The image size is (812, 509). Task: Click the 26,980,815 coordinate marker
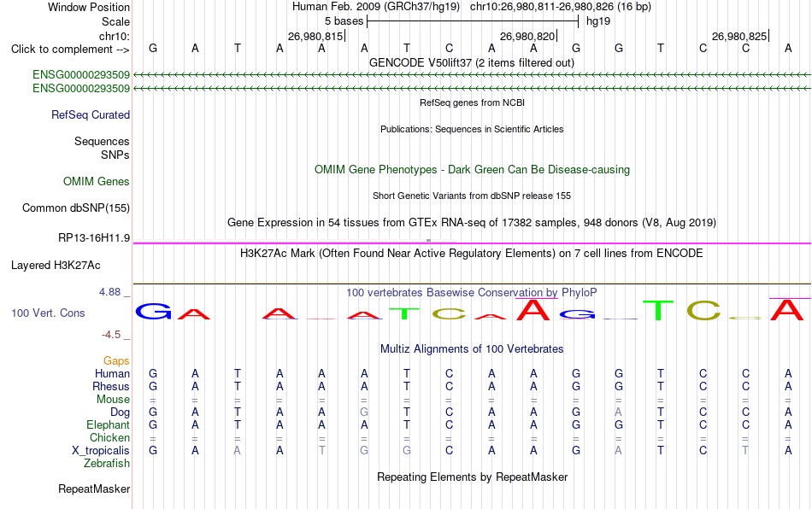click(315, 36)
